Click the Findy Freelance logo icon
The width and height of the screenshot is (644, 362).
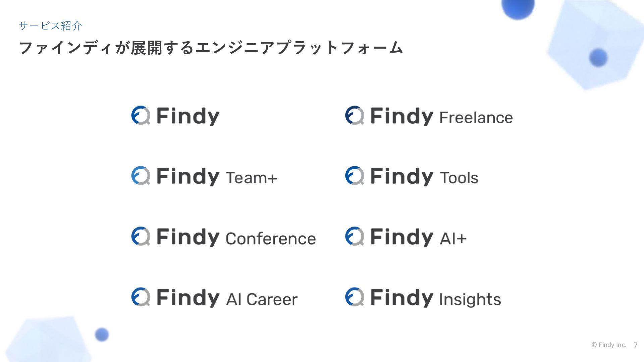pyautogui.click(x=355, y=115)
